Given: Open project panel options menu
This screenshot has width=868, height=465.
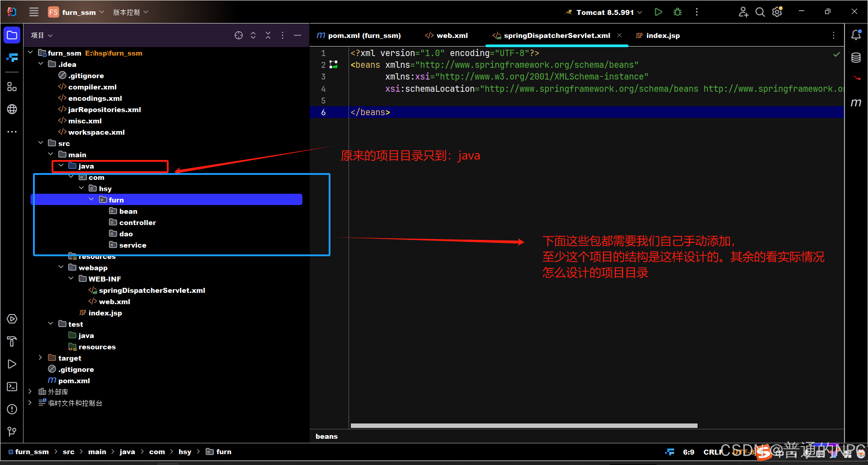Looking at the screenshot, I should (x=283, y=35).
